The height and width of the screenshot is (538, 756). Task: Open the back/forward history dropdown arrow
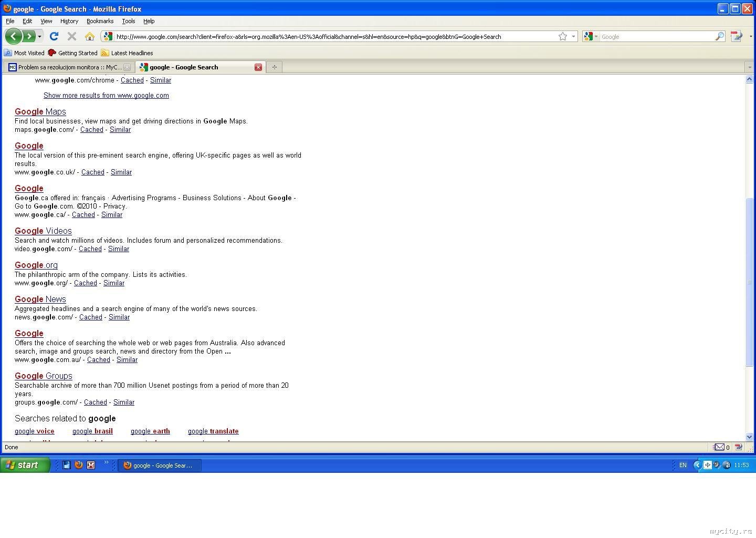(39, 36)
